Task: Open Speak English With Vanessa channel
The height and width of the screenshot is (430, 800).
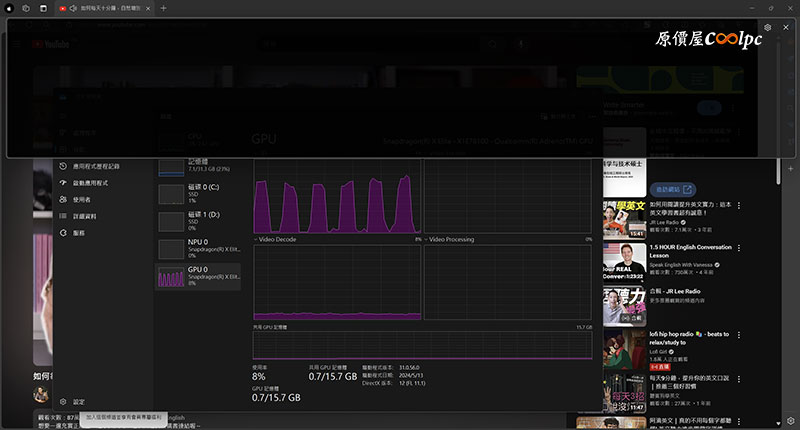Action: (681, 265)
